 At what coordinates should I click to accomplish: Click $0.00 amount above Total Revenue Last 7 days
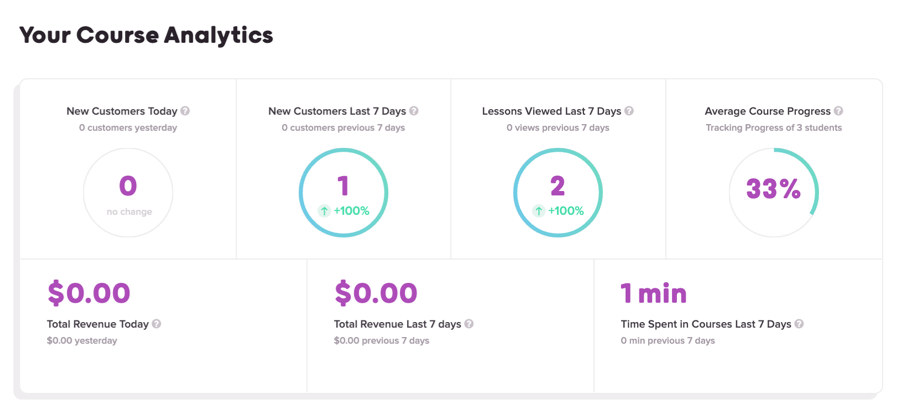pyautogui.click(x=376, y=292)
